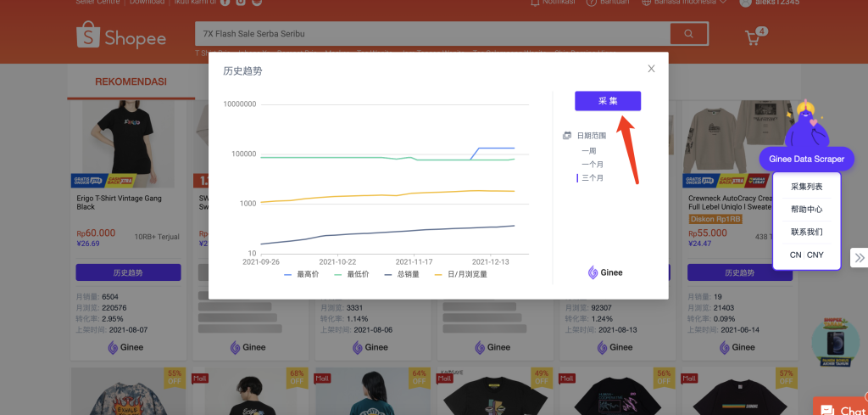The width and height of the screenshot is (868, 415).
Task: Open the Crewneck AutoCracy product title
Action: 730,202
